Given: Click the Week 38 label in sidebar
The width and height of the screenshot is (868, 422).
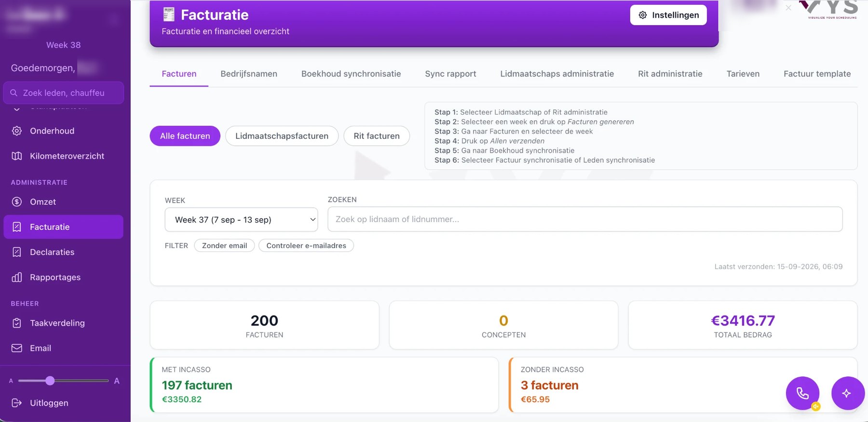Looking at the screenshot, I should 64,45.
